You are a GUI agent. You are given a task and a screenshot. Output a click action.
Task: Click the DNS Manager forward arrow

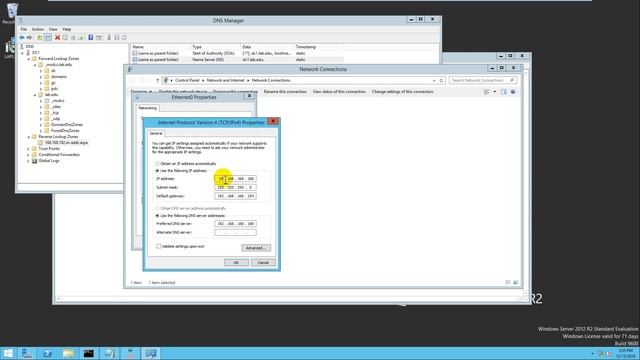(29, 38)
